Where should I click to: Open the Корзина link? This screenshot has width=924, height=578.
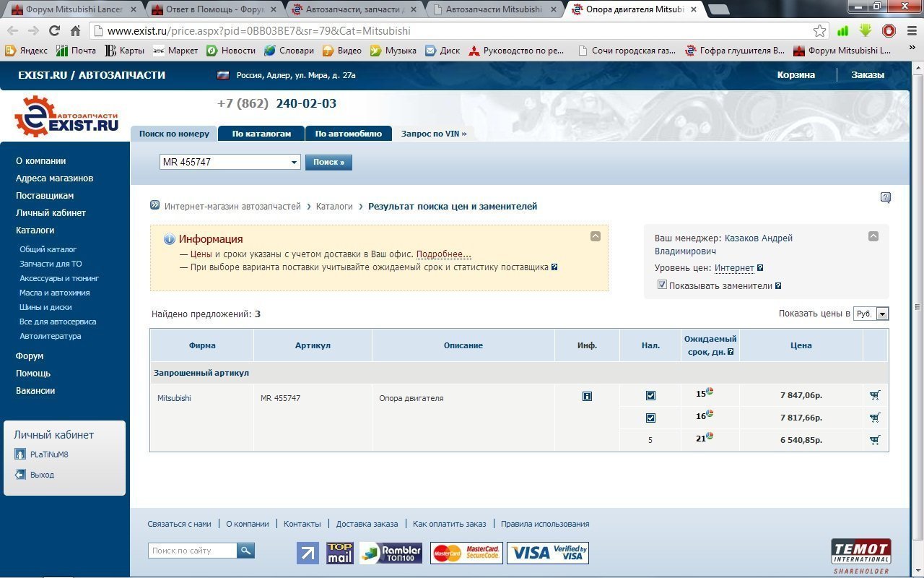[x=796, y=75]
